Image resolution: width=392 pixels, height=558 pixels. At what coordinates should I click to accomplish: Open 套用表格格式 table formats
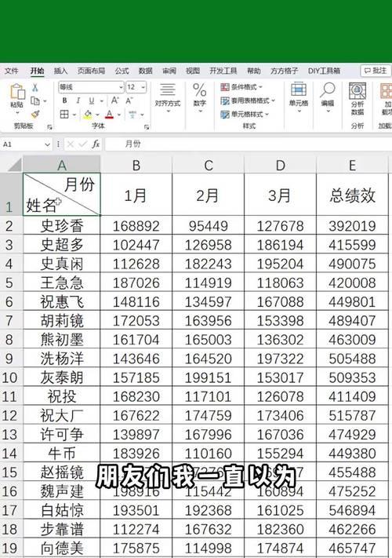(248, 100)
